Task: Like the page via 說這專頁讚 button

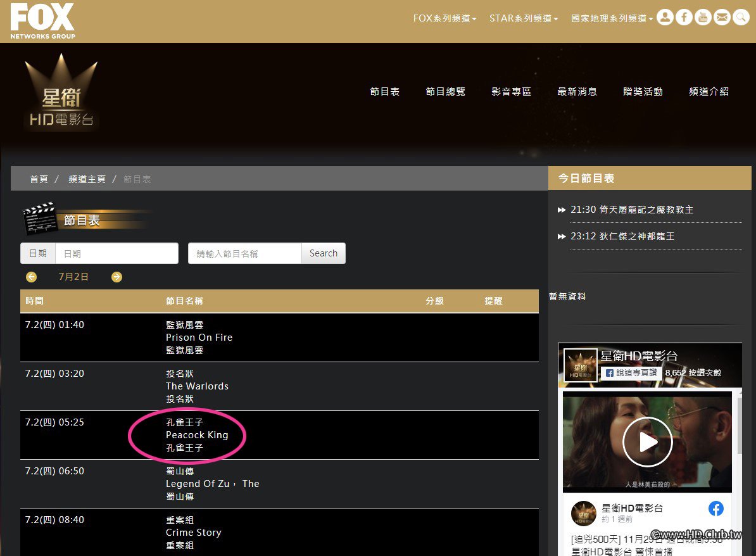Action: click(x=631, y=373)
